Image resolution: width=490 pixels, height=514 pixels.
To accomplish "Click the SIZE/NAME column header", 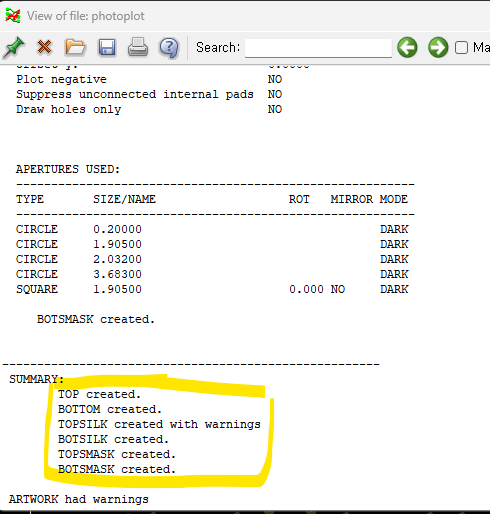I will click(x=124, y=199).
